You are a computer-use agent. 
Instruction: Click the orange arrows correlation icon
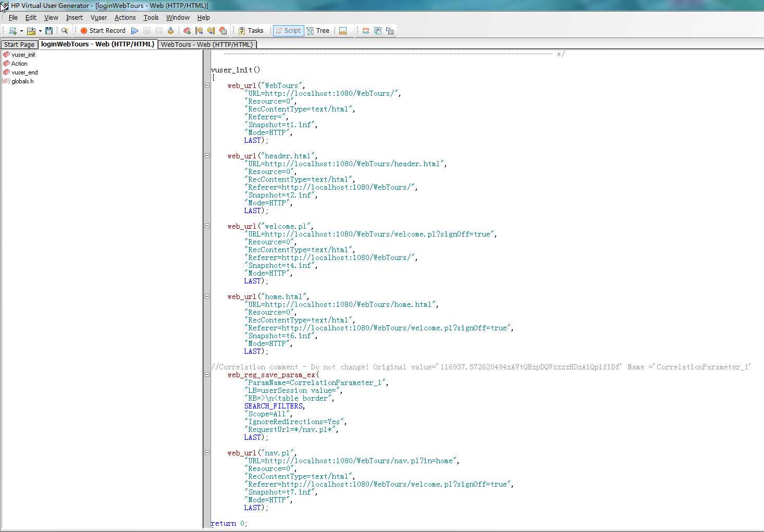tap(366, 31)
